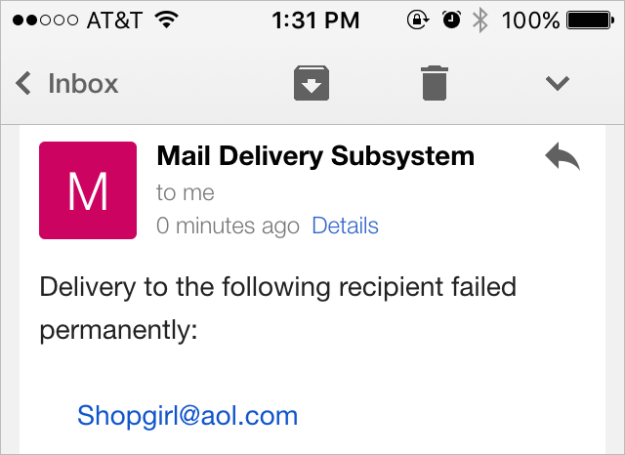Go back using the left chevron

tap(23, 83)
